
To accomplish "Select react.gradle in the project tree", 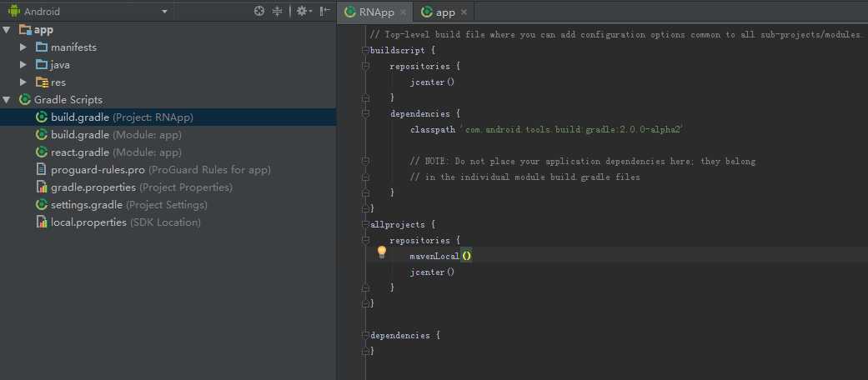I will [x=80, y=152].
